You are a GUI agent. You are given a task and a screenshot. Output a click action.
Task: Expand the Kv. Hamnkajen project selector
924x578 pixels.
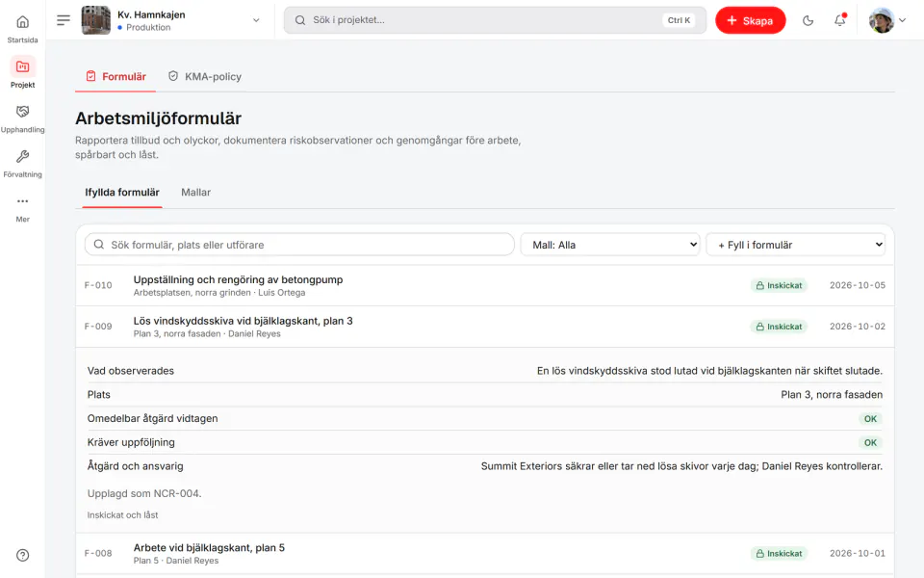[x=171, y=20]
